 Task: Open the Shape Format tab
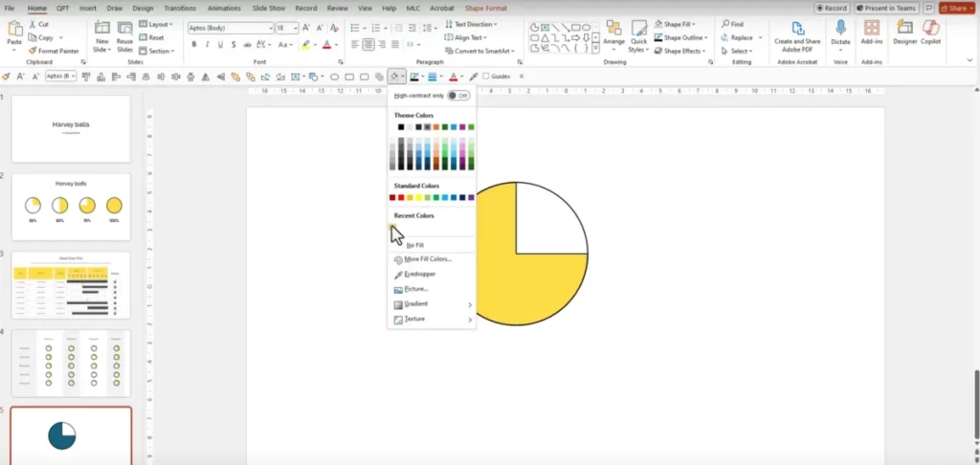point(486,8)
